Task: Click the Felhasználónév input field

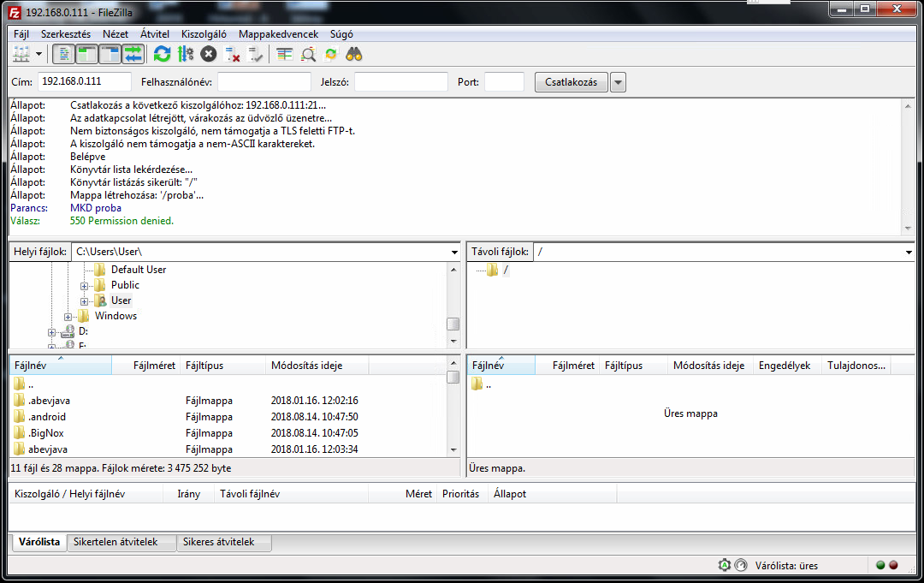Action: click(x=264, y=82)
